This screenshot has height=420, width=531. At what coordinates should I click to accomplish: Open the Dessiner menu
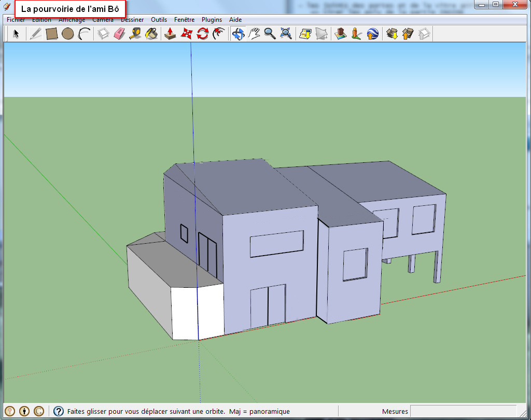point(132,20)
